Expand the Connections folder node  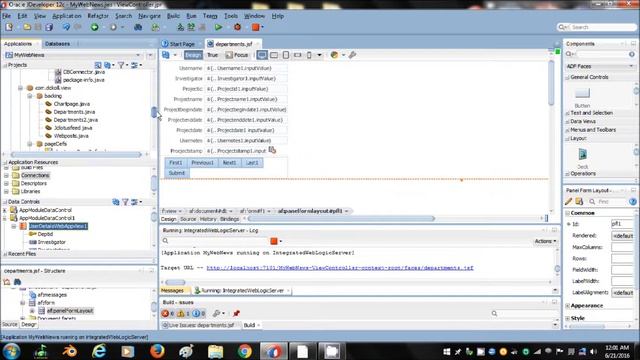6,176
